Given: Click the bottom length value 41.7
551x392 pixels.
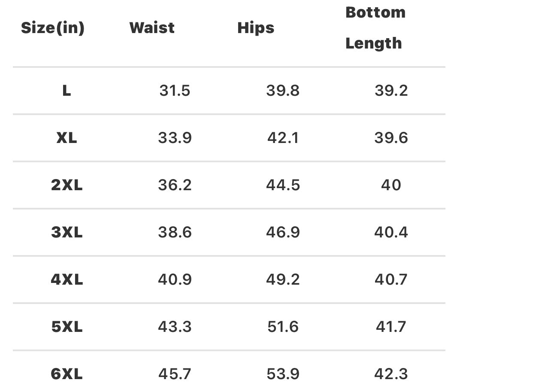Looking at the screenshot, I should (x=391, y=327).
